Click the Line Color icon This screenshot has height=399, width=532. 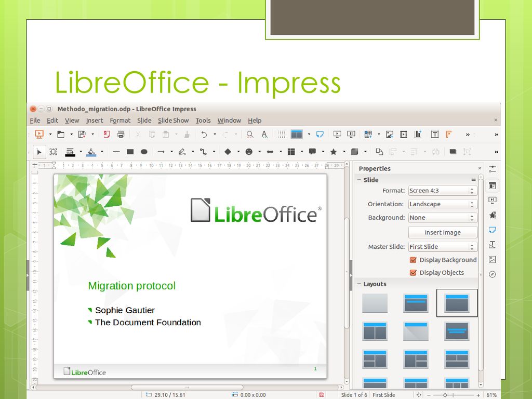[70, 152]
